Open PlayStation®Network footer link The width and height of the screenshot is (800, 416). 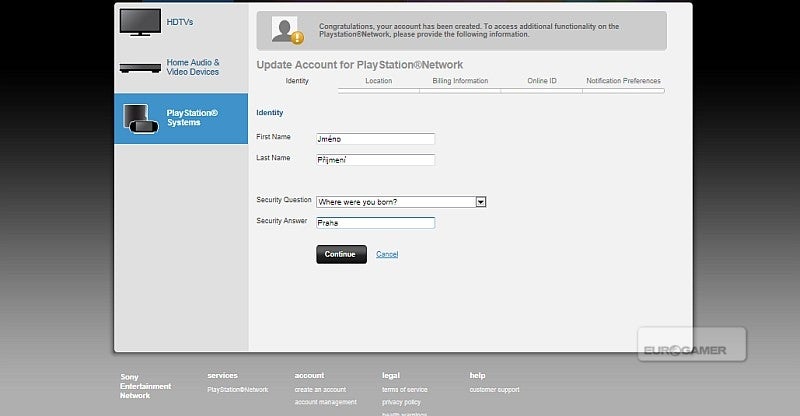238,389
